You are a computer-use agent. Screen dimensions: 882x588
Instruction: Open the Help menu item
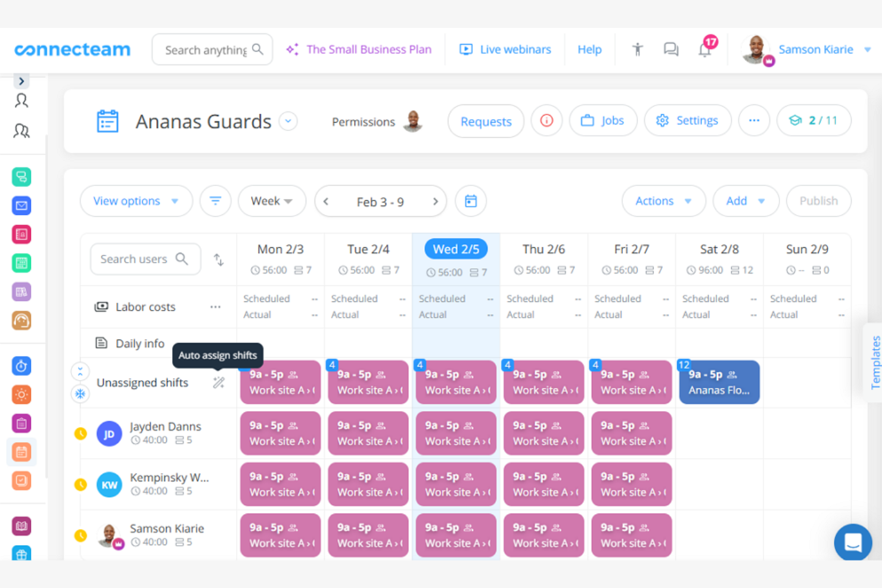coord(589,49)
